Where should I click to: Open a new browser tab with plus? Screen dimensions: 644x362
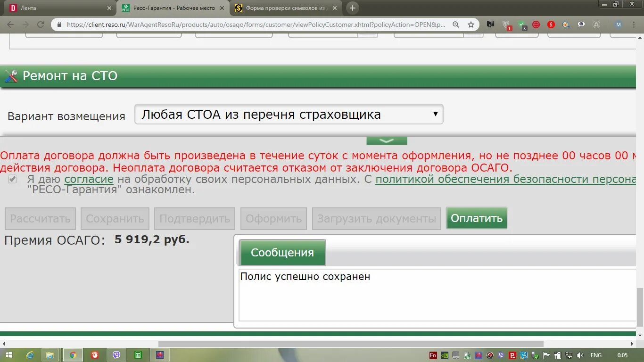(x=352, y=8)
